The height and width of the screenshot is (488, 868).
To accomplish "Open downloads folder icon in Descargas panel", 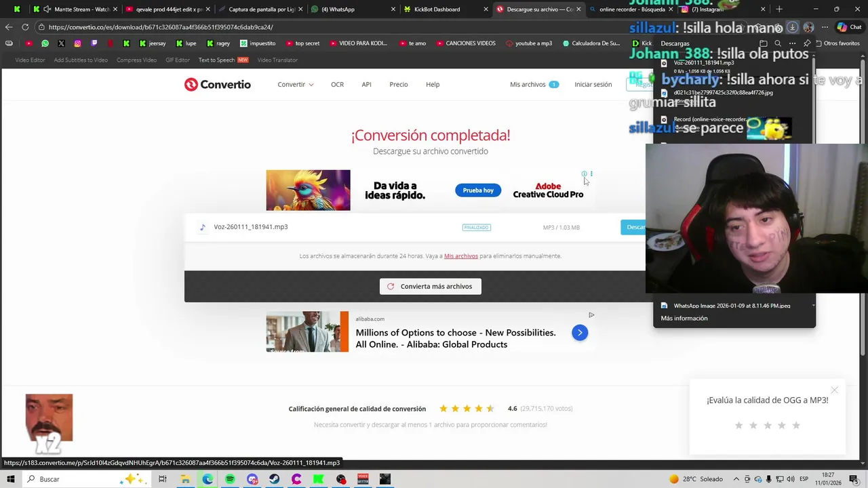I will (764, 43).
